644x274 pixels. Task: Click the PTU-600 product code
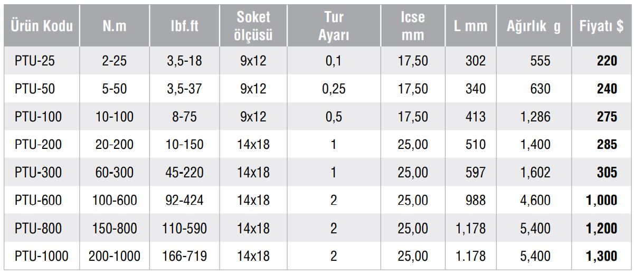[38, 200]
